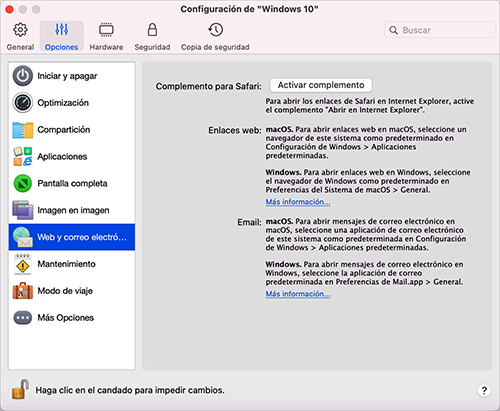Select Mantenimiento in sidebar
The height and width of the screenshot is (411, 500).
[72, 264]
